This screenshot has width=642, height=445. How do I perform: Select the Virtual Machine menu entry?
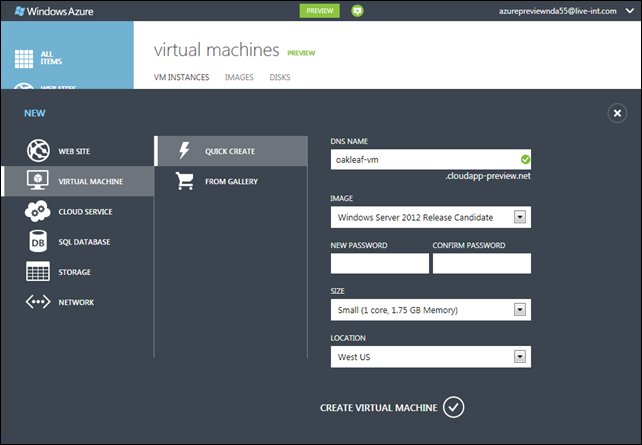tap(78, 181)
